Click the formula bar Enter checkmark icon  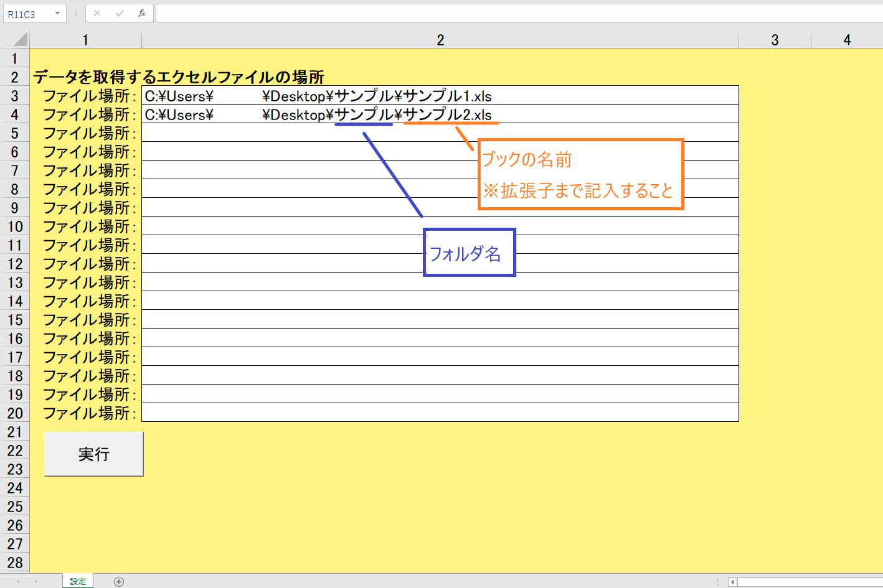[x=120, y=13]
